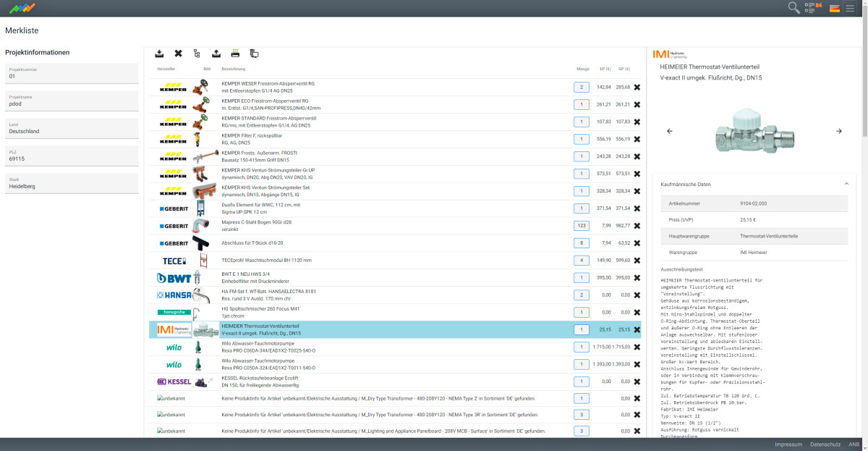This screenshot has width=868, height=451.
Task: Open Impressum link in footer
Action: [788, 444]
